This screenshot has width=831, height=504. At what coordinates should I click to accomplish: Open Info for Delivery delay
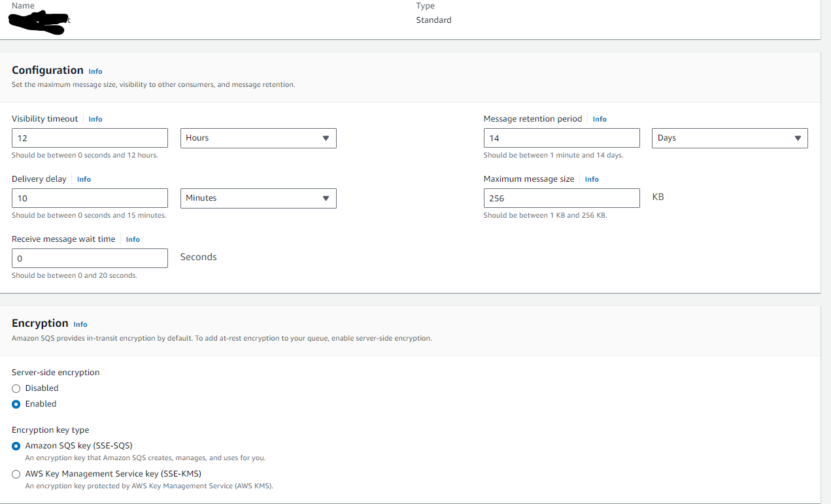point(84,179)
